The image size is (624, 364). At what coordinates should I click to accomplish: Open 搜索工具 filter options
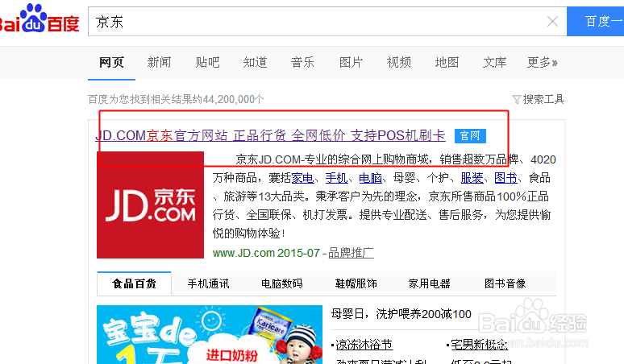click(x=538, y=99)
